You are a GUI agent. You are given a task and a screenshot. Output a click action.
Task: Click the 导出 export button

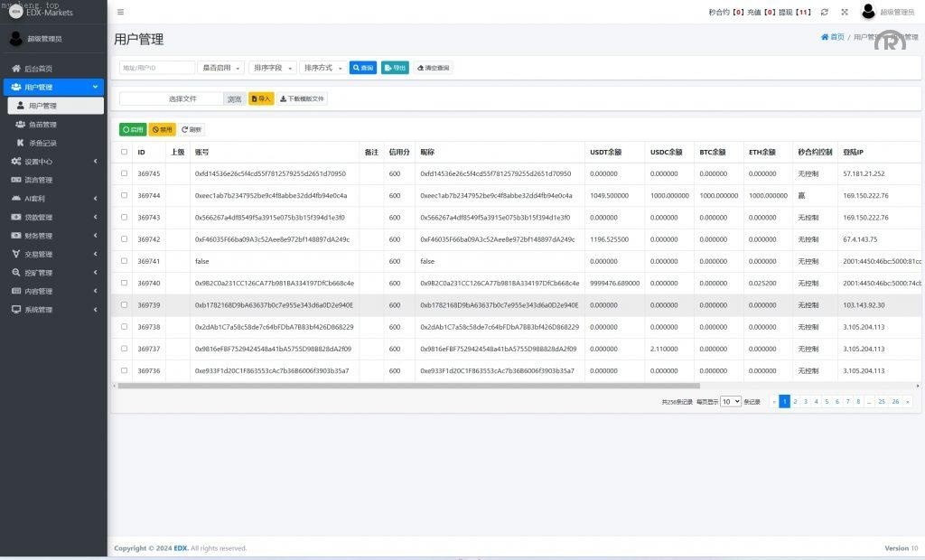395,68
